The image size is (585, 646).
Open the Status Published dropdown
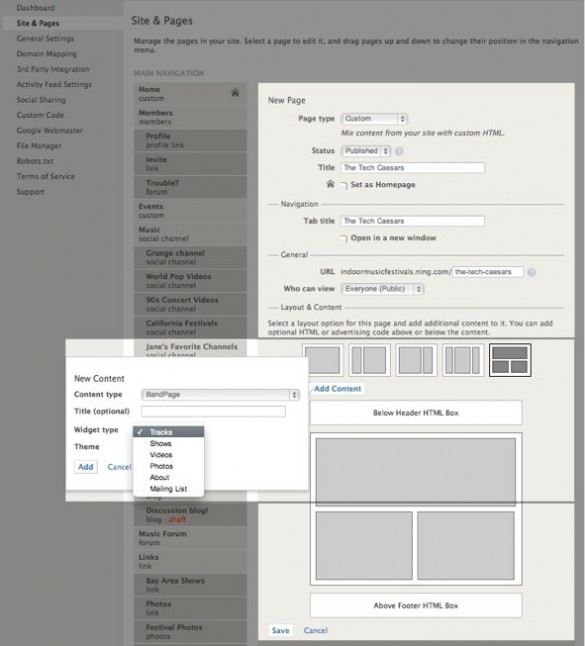pyautogui.click(x=366, y=151)
